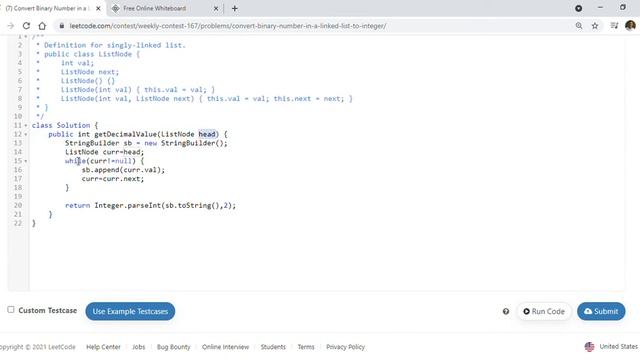This screenshot has height=360, width=640.
Task: Click the while keyword on line 15
Action: (75, 161)
